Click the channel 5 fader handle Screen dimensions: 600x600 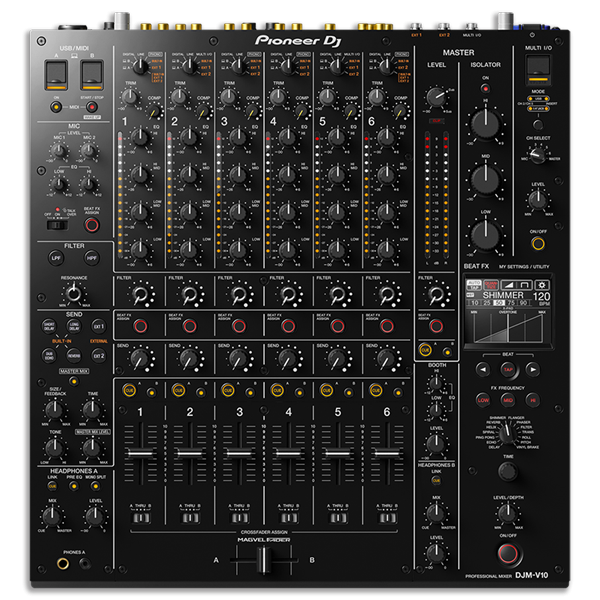[338, 453]
